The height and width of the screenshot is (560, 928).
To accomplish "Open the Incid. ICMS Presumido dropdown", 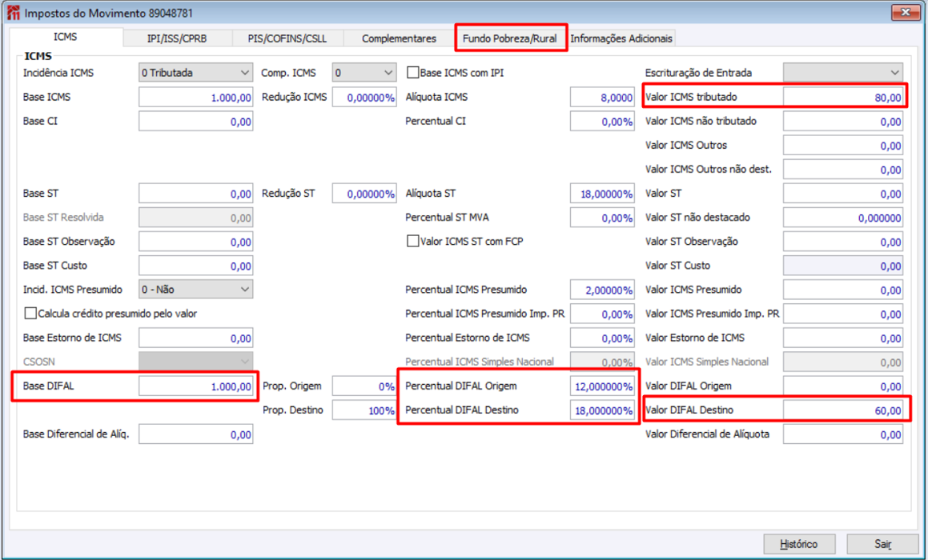I will tap(196, 290).
